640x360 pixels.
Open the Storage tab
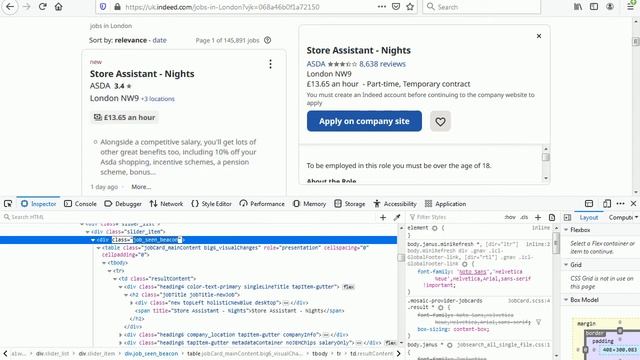pyautogui.click(x=350, y=203)
